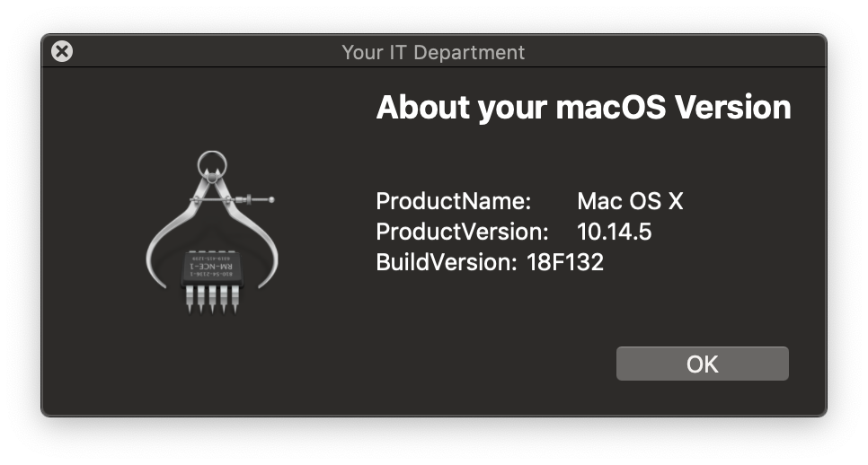This screenshot has width=868, height=465.
Task: Click the 18F132 build number
Action: click(564, 262)
